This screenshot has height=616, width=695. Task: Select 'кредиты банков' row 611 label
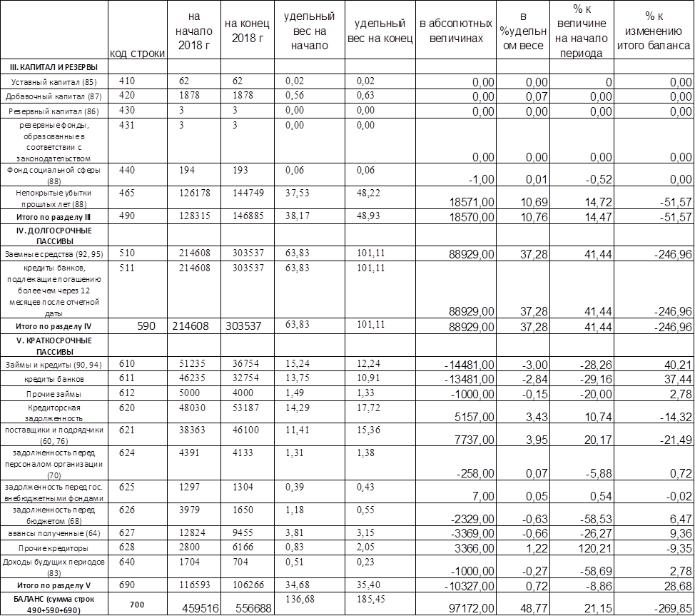point(54,379)
